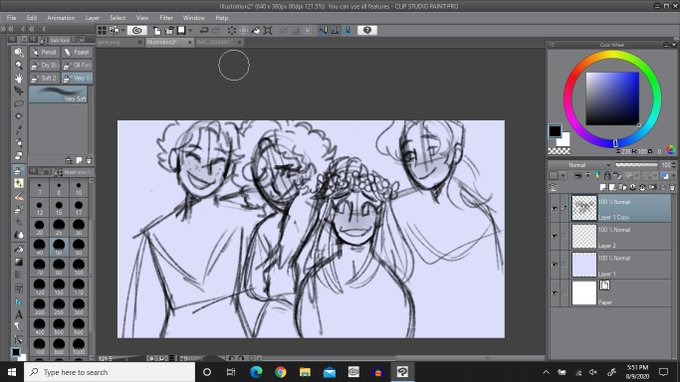Toggle Lock Transparent Pixels icon
Screen dimensions: 680x382
click(617, 176)
